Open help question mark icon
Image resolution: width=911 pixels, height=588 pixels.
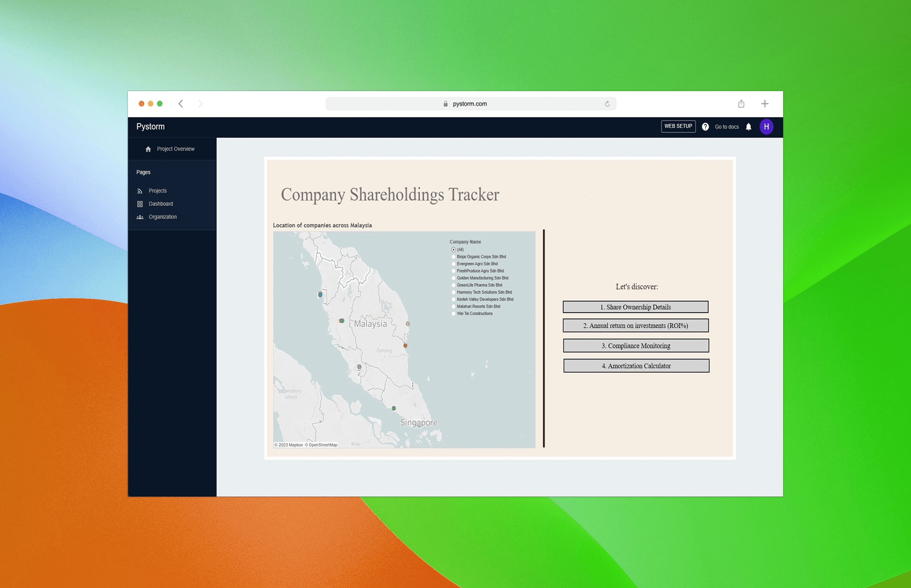[705, 127]
